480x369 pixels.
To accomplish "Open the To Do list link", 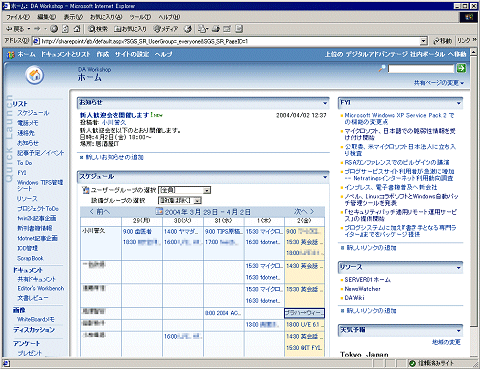I will pos(25,163).
